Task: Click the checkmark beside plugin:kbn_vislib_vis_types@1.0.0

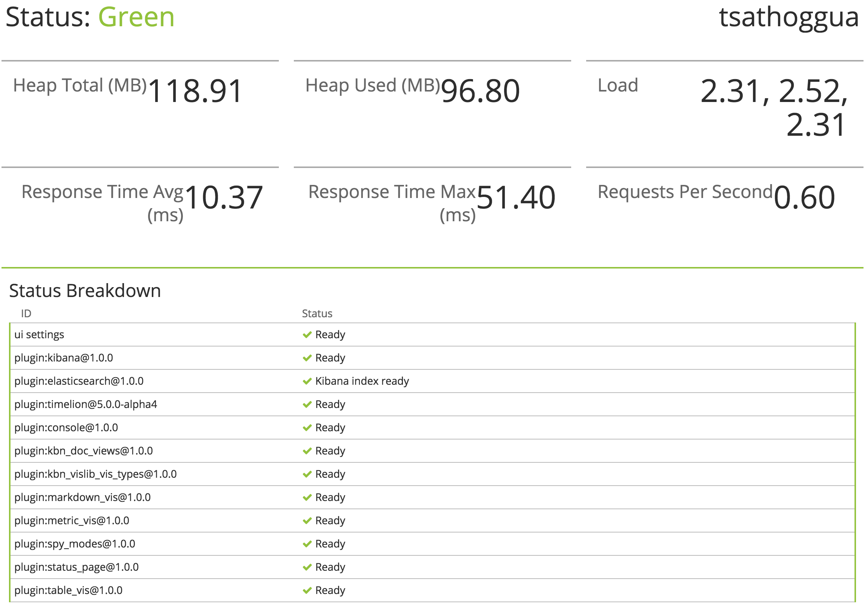Action: [307, 474]
